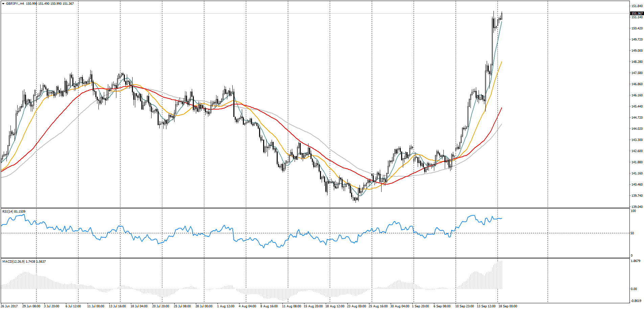The height and width of the screenshot is (310, 644).
Task: Click the RSI 100 level axis label
Action: point(633,211)
